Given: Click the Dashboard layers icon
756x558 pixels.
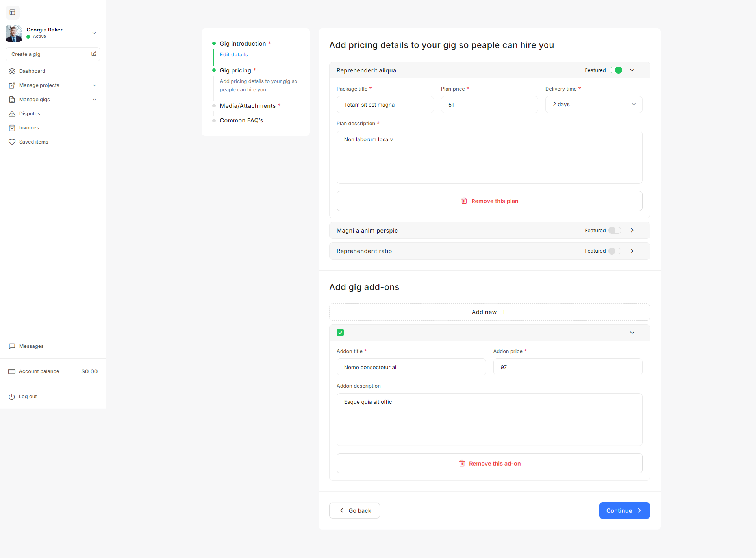Looking at the screenshot, I should (x=12, y=71).
